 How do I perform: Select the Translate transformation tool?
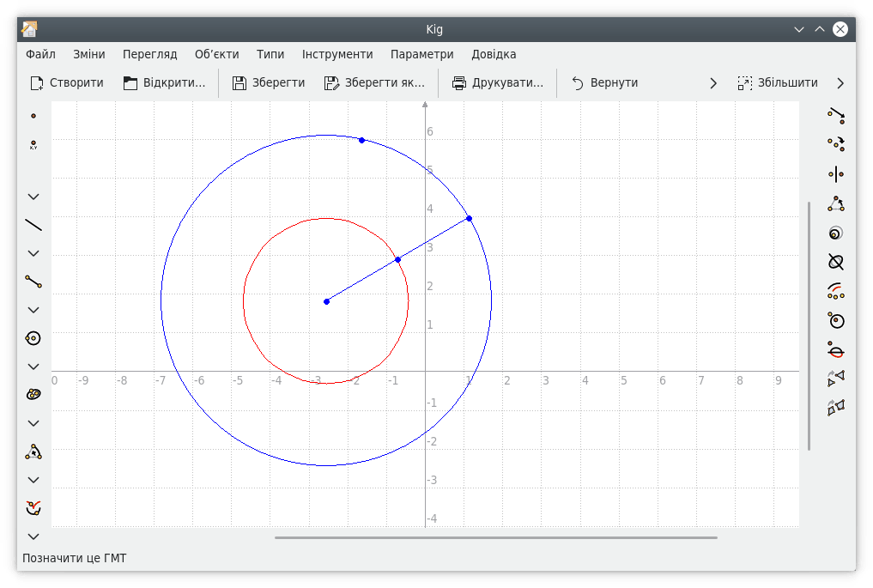[836, 115]
